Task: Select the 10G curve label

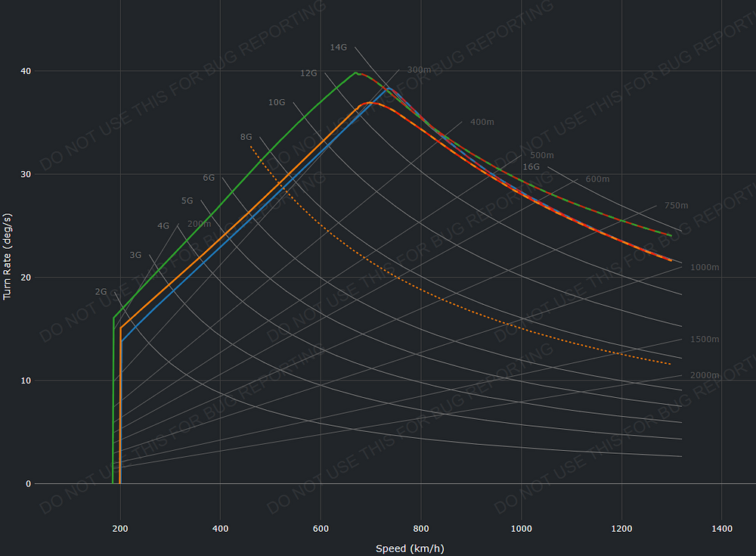Action: 277,102
